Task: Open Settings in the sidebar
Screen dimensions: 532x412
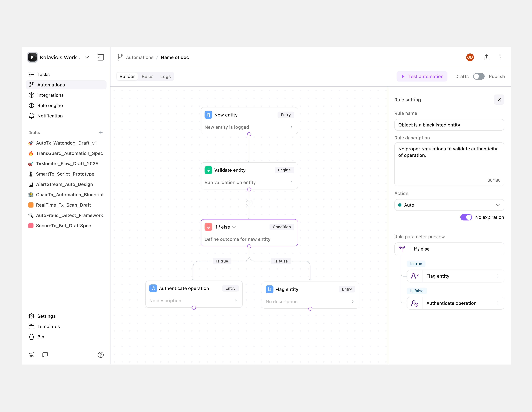Action: 66,316
